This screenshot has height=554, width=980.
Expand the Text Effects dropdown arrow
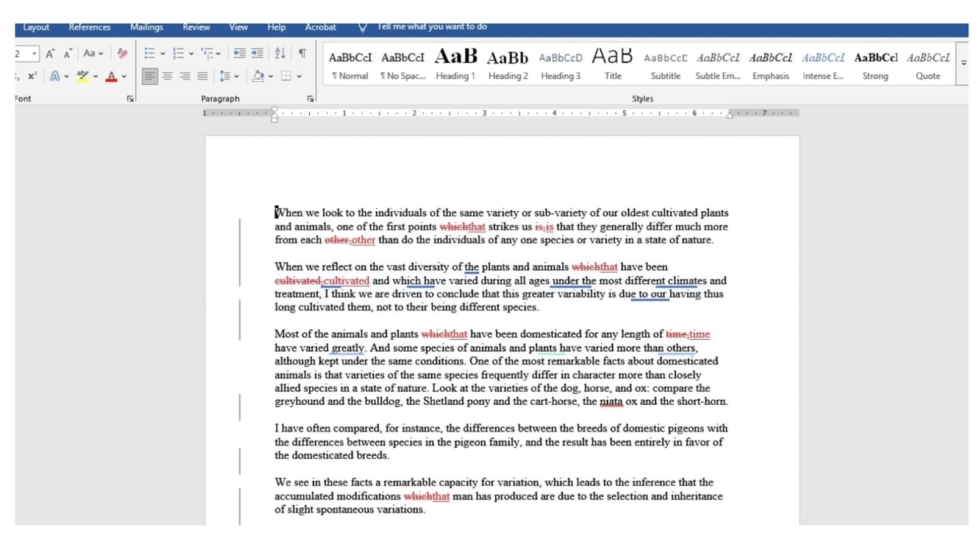point(66,77)
